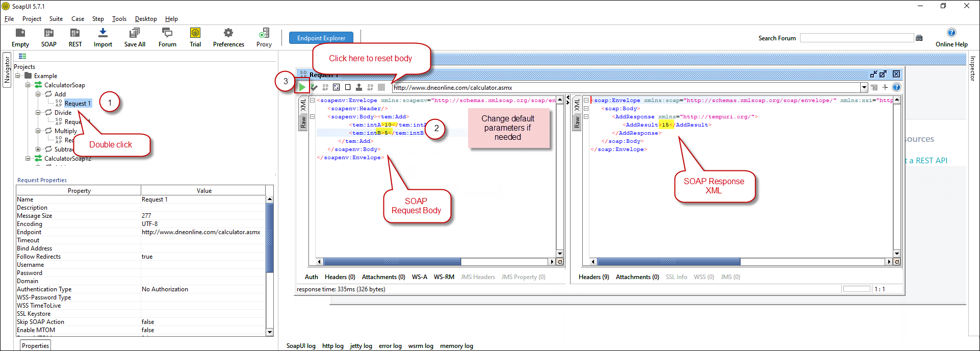
Task: Open the endpoint URL dropdown arrow
Action: pyautogui.click(x=864, y=87)
